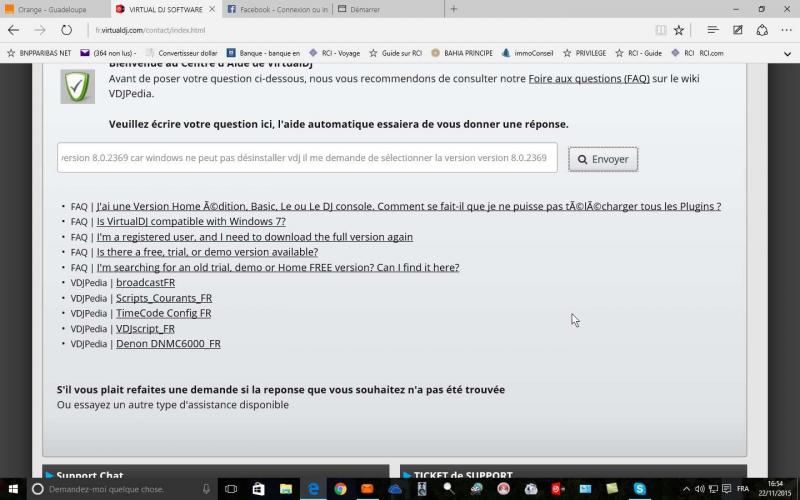This screenshot has width=800, height=500.
Task: Click the question text input field
Action: 307,158
